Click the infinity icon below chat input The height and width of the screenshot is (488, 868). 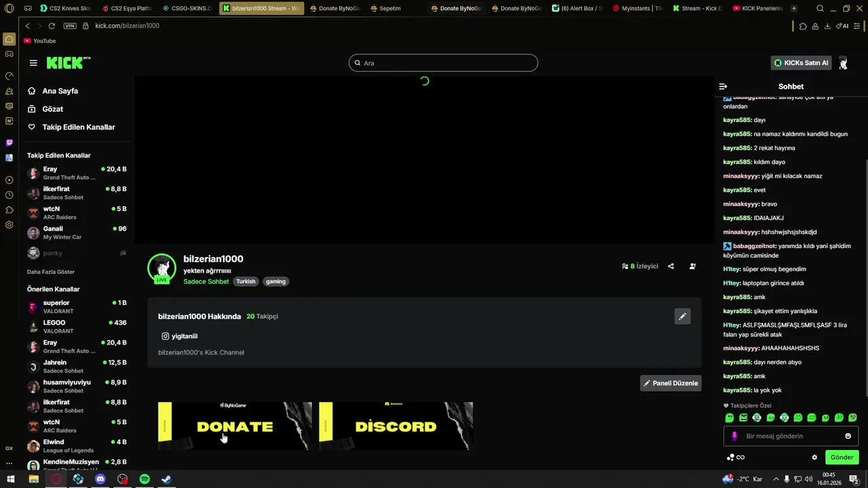coord(741,457)
